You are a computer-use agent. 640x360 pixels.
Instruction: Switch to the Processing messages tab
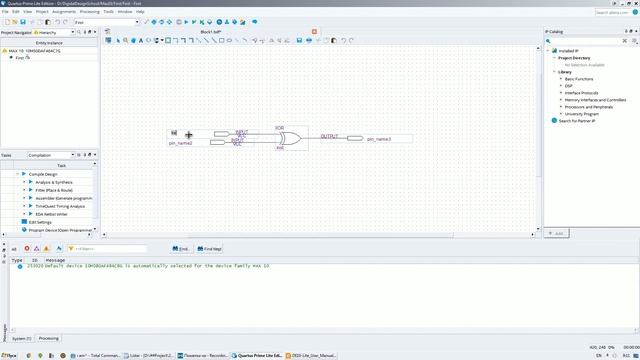(x=49, y=338)
